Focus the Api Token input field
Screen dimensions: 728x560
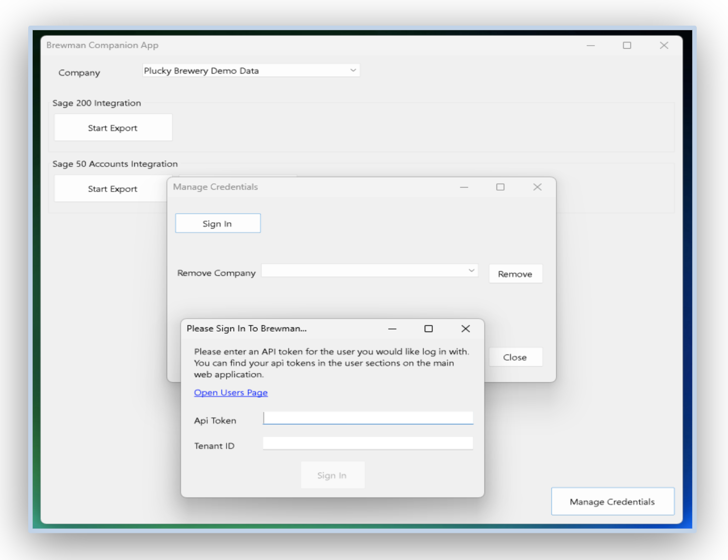coord(368,418)
